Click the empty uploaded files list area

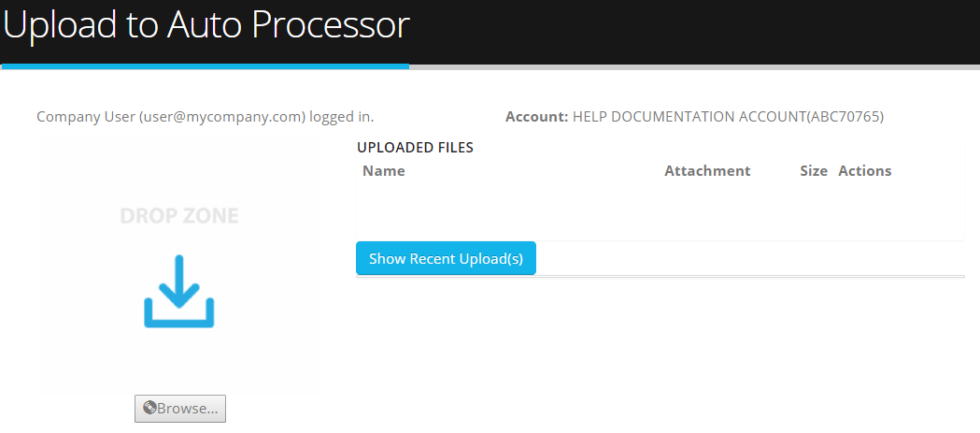tap(660, 209)
